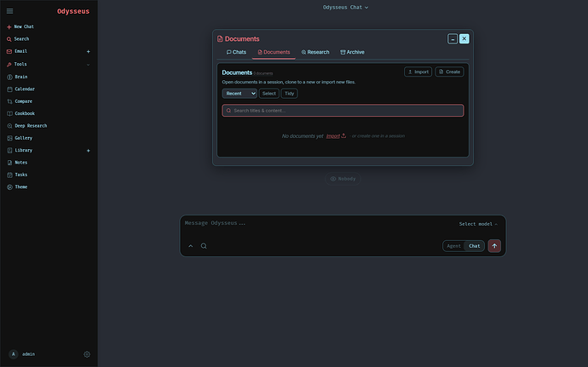Click the Select button

tap(269, 94)
